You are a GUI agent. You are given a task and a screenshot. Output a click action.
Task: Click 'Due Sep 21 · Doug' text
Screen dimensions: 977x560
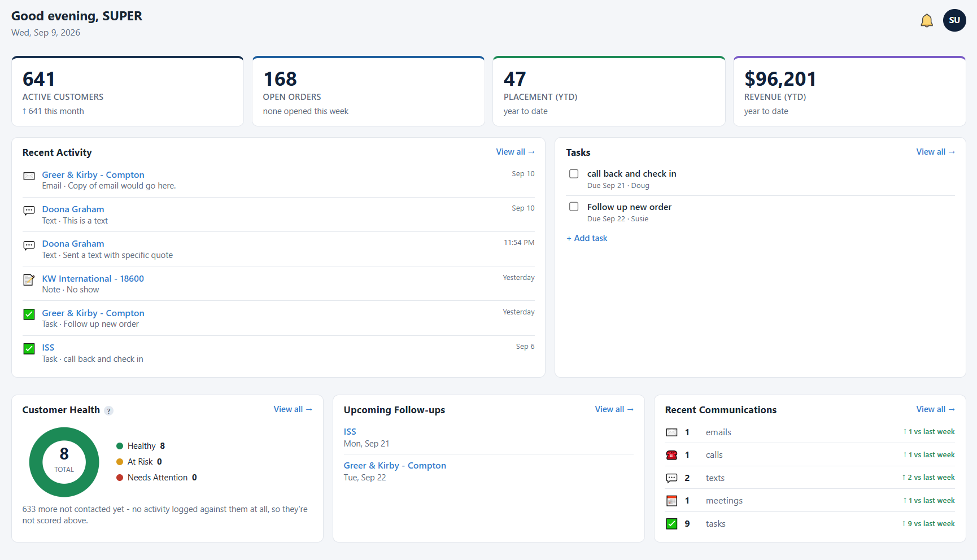click(x=618, y=186)
